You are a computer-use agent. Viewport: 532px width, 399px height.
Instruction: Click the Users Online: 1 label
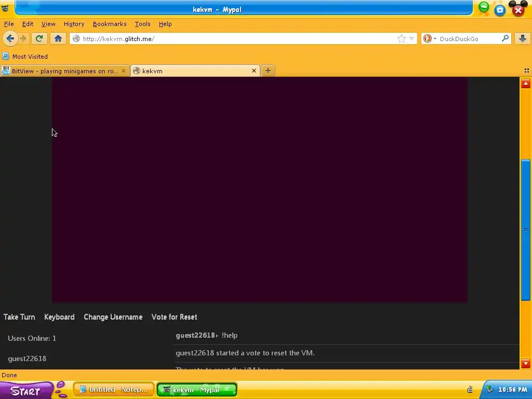32,338
